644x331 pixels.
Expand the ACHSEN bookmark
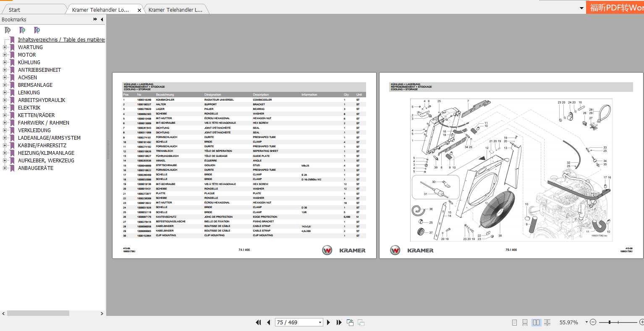tap(5, 78)
